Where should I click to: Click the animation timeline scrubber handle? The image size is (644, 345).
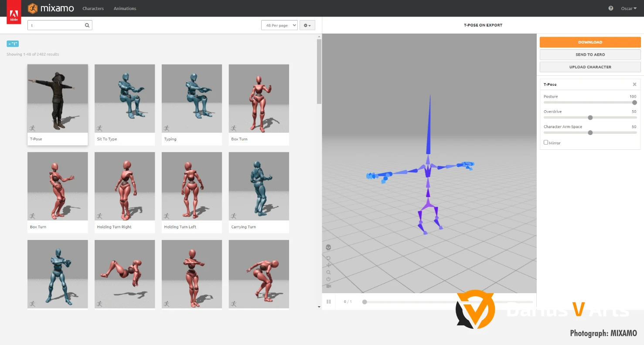(x=365, y=302)
